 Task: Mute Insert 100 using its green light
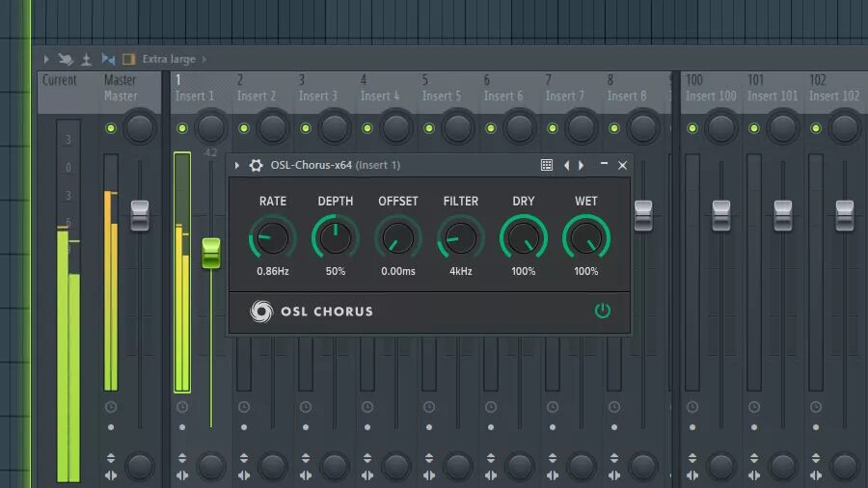coord(692,128)
